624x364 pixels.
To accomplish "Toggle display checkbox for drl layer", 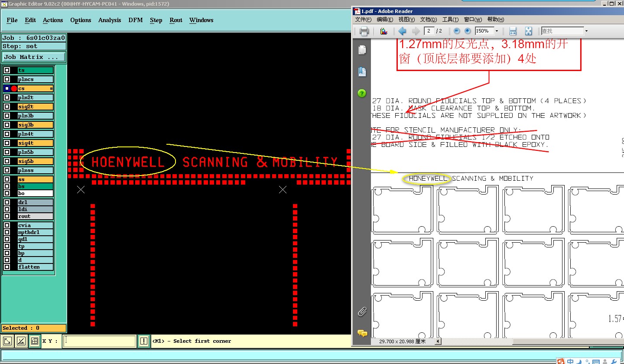I will point(7,202).
